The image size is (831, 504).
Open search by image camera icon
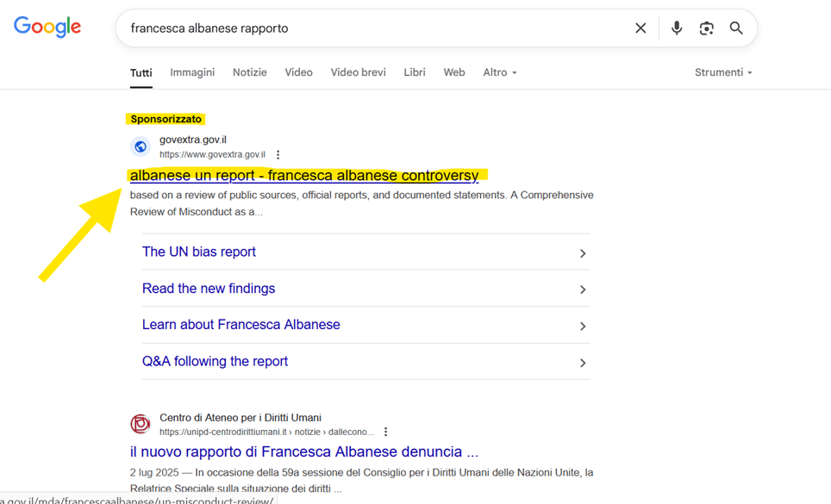click(x=707, y=28)
